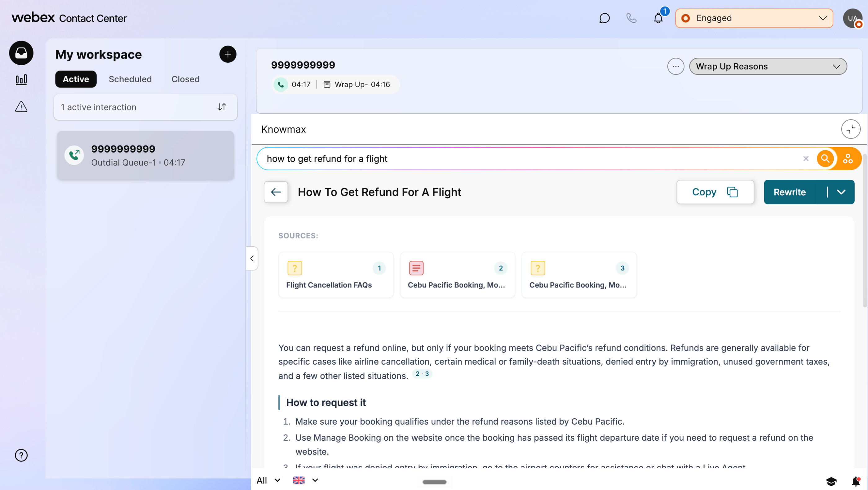Click the Rewrite button
Screen dimensions: 868x490
tap(790, 192)
